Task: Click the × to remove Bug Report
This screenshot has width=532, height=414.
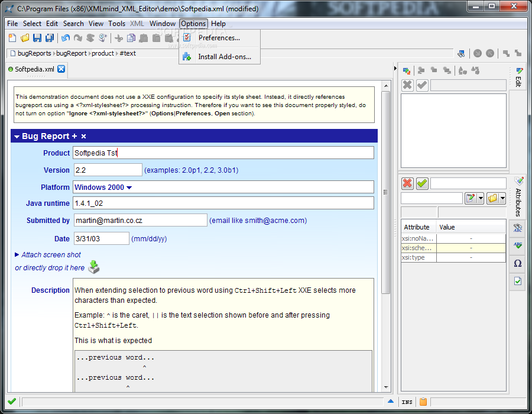Action: [x=83, y=137]
